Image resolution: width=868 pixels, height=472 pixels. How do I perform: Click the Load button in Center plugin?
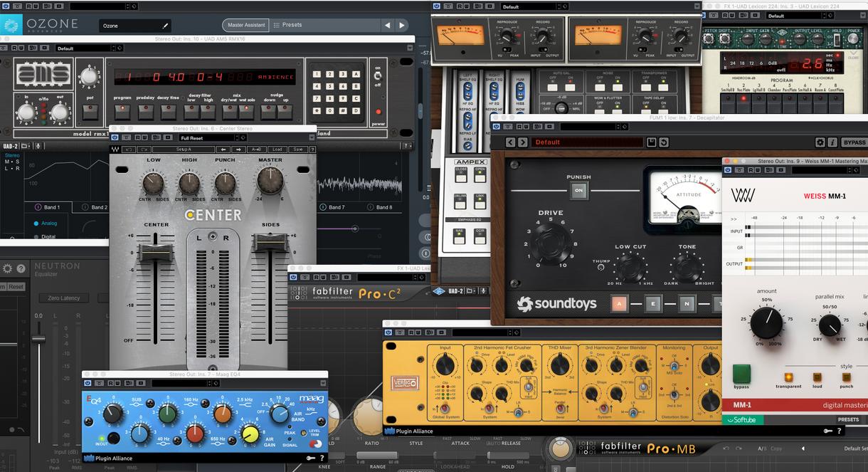277,150
